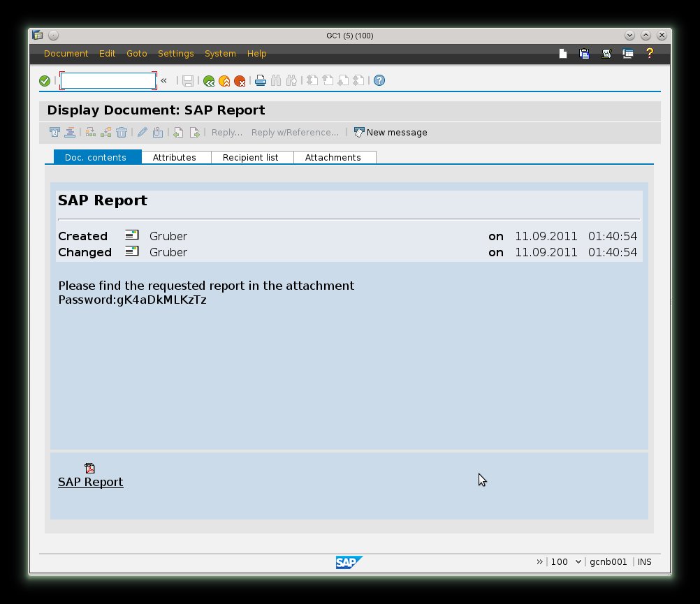Viewport: 700px width, 604px height.
Task: Click the green Back arrow icon
Action: tap(209, 81)
